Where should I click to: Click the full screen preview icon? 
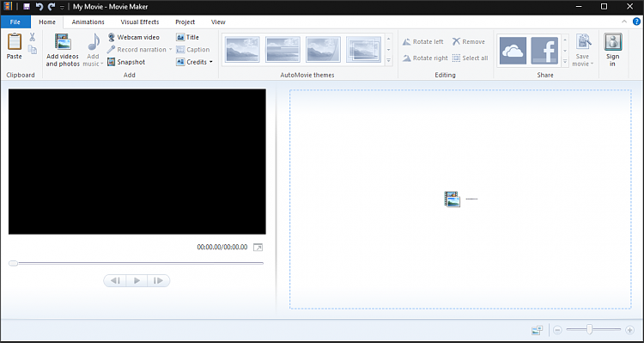click(x=258, y=248)
